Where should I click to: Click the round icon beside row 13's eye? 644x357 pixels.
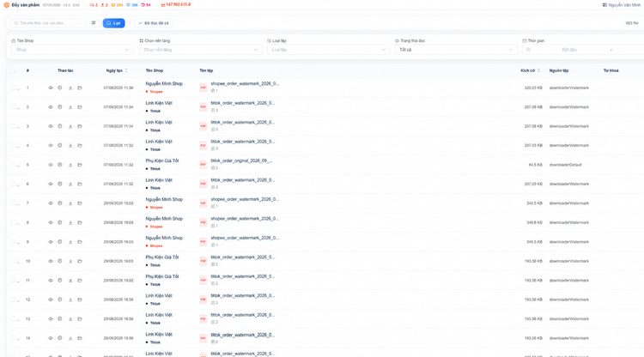(60, 319)
